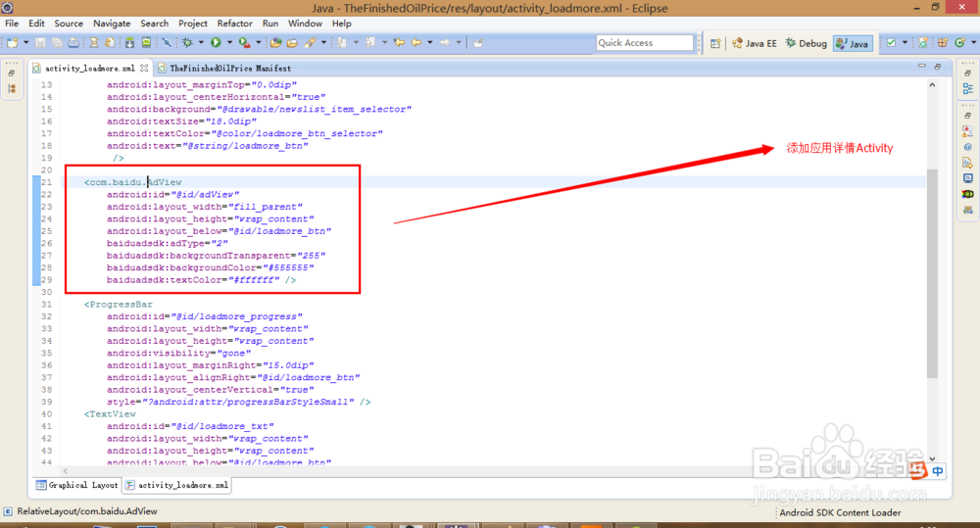980x528 pixels.
Task: Open the Navigate menu
Action: (112, 24)
